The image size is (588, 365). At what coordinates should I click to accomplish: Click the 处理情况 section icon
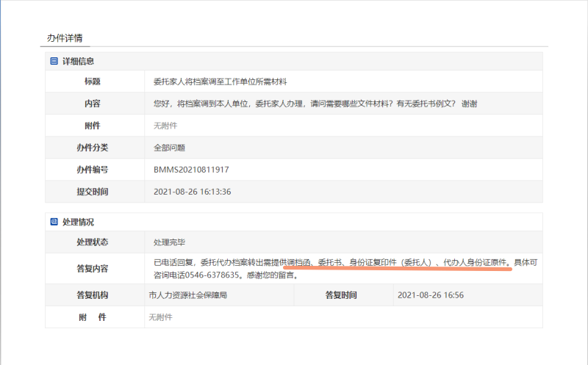pos(54,222)
